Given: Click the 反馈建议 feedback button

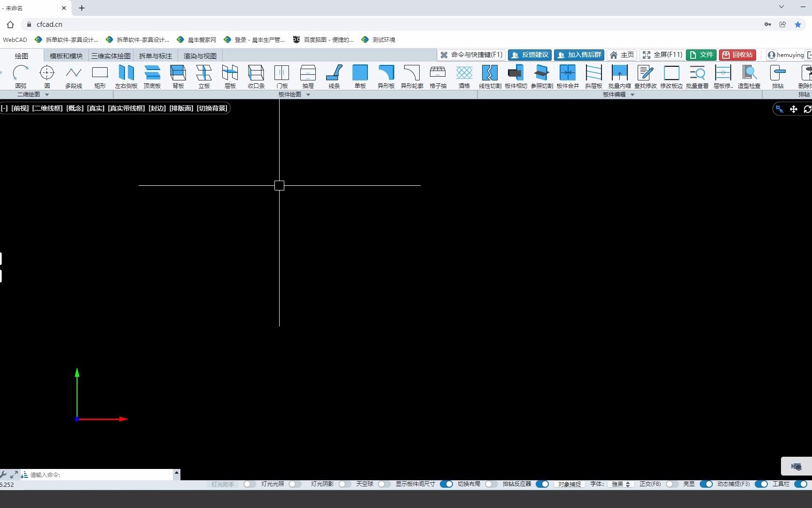Looking at the screenshot, I should coord(530,55).
